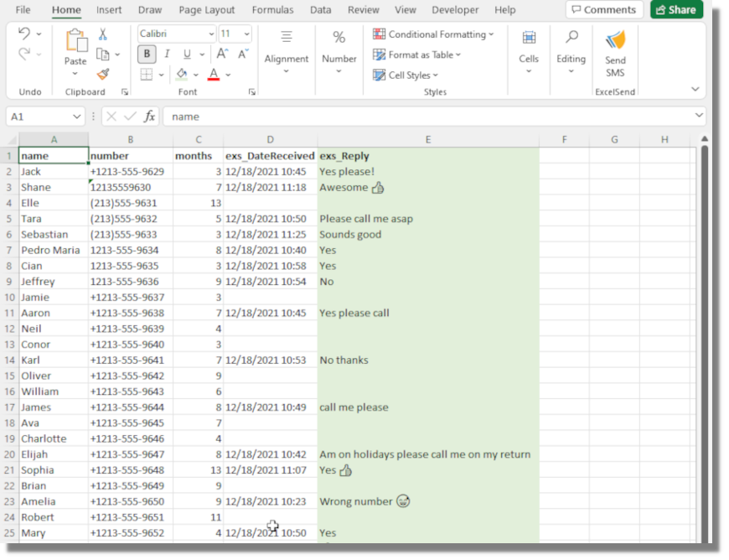
Task: Click the vertical scrollbar up arrow
Action: pos(705,138)
